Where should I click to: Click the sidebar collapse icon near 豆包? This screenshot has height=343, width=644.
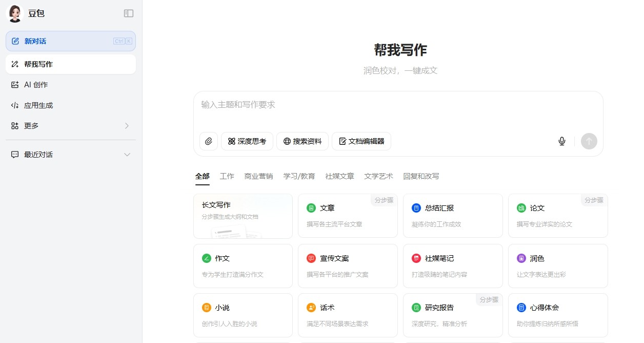click(x=128, y=13)
